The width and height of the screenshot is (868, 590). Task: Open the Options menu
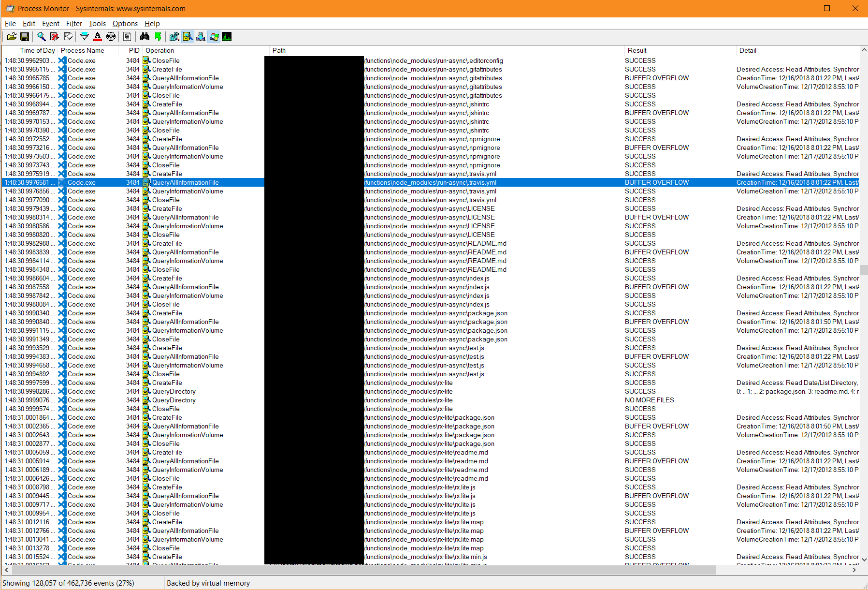pos(125,24)
